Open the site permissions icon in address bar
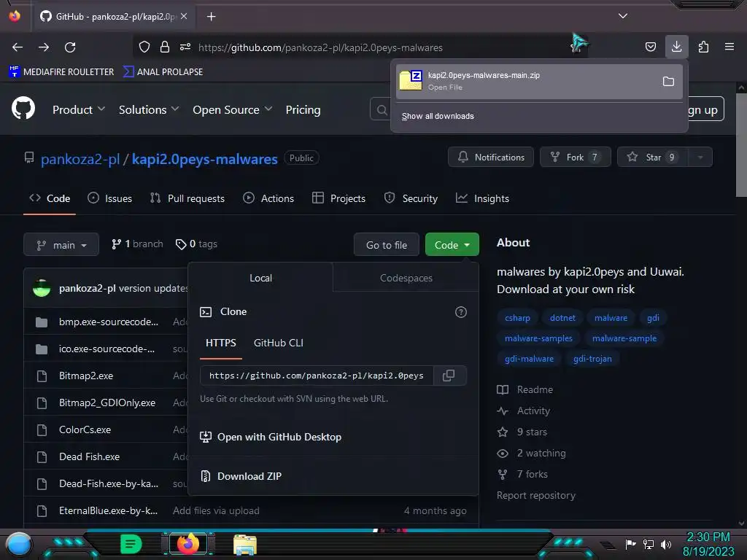Screen dimensions: 747x560 (x=185, y=47)
